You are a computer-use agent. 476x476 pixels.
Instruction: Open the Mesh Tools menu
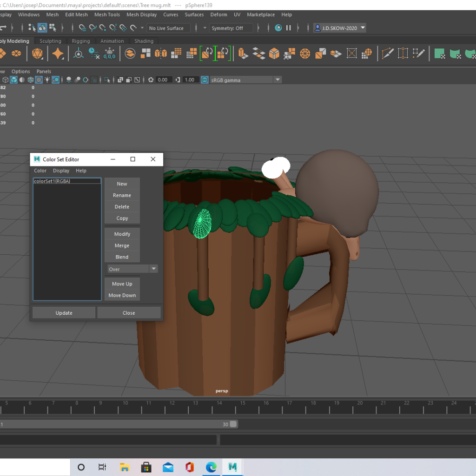(107, 15)
